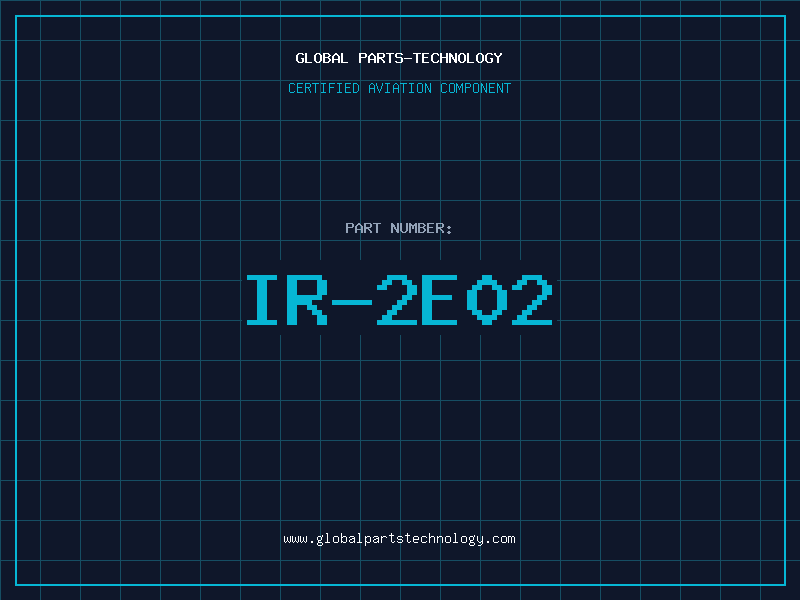Select the CERTIFIED AVIATION COMPONENT subtitle
Image resolution: width=800 pixels, height=600 pixels.
(399, 88)
